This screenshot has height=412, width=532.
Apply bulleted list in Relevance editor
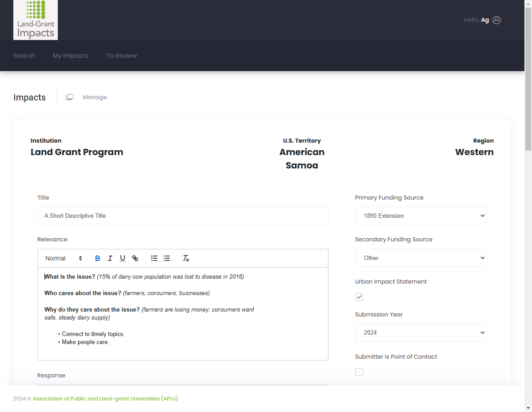(167, 258)
